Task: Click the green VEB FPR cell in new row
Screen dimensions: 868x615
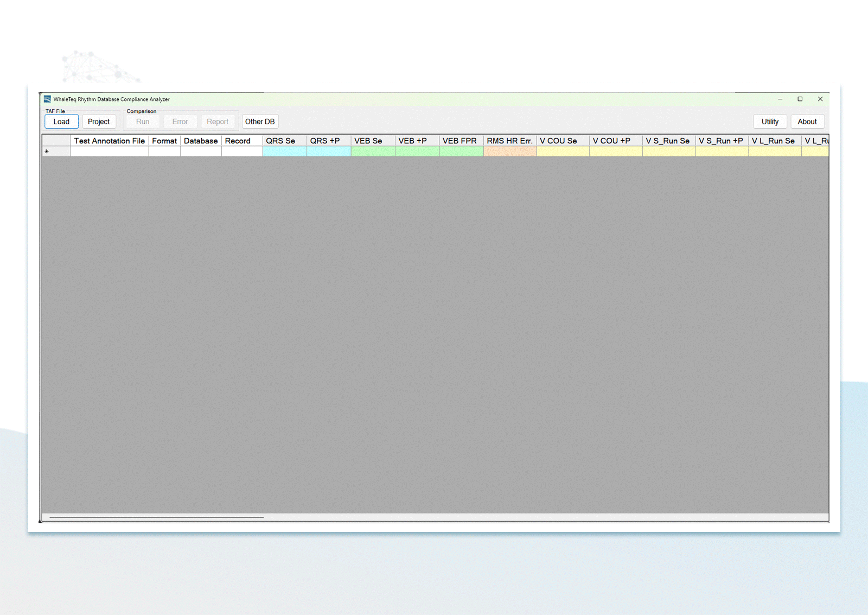Action: pyautogui.click(x=462, y=151)
